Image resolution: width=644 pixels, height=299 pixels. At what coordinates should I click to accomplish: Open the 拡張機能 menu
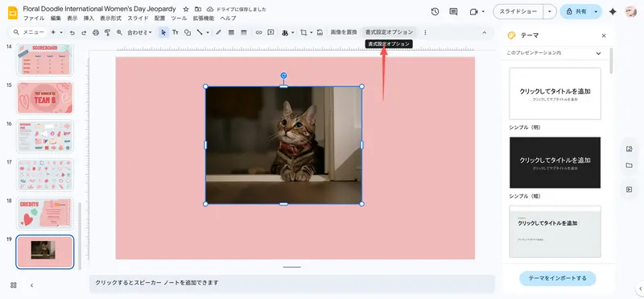point(204,19)
